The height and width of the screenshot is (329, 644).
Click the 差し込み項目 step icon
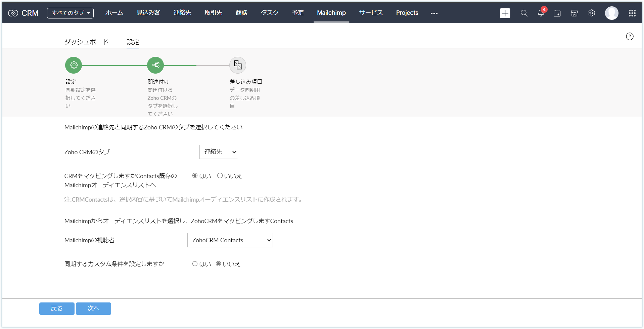(238, 65)
